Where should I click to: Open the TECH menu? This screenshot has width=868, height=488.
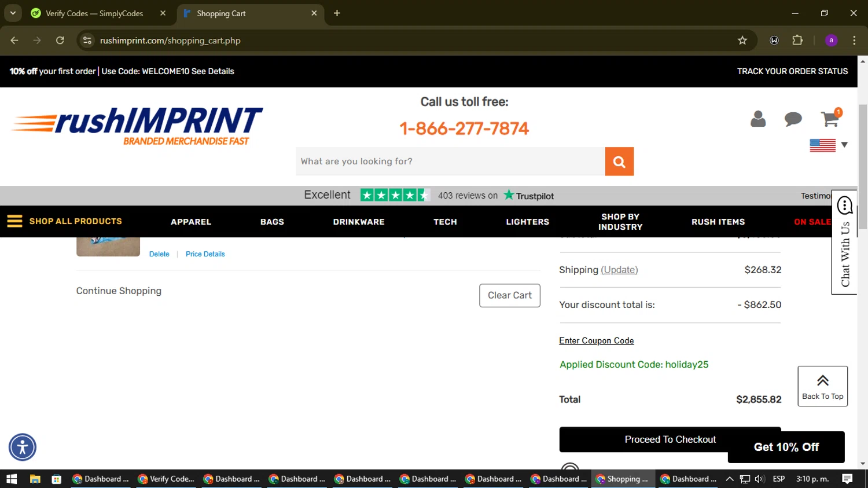click(x=445, y=222)
